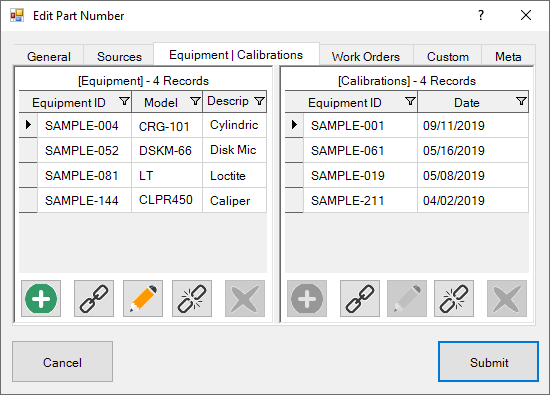
Task: Open the Model column filter
Action: tap(195, 102)
